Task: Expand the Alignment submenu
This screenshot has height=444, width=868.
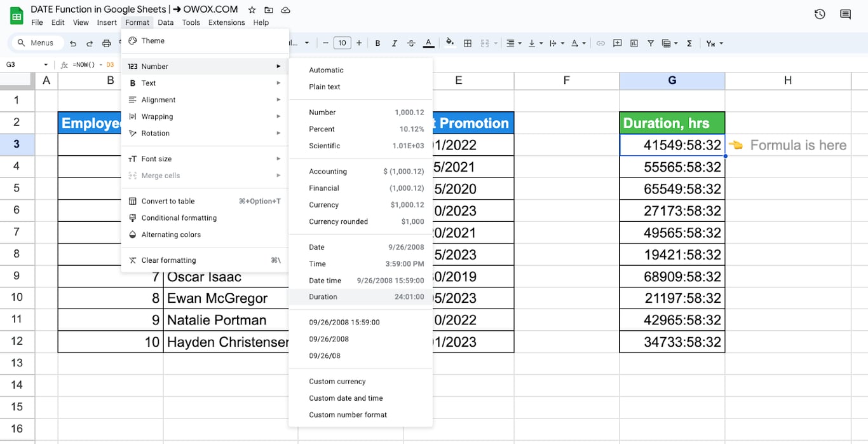Action: (x=205, y=100)
